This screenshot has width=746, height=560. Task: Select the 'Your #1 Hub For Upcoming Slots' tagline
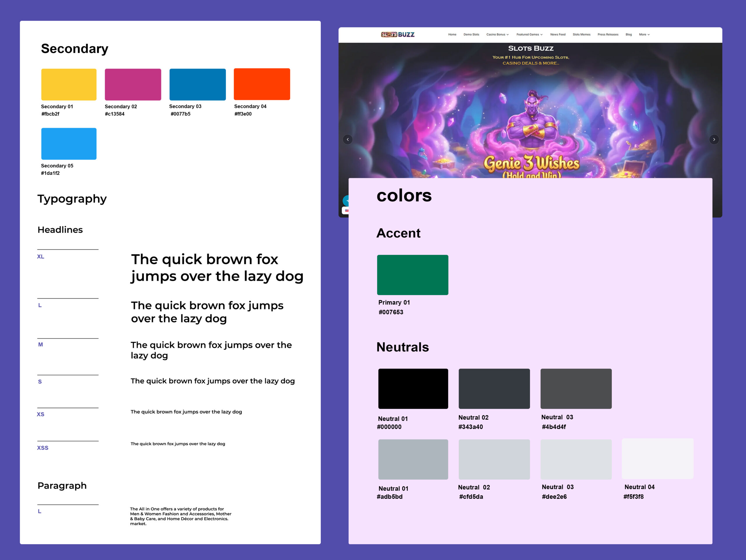click(531, 57)
